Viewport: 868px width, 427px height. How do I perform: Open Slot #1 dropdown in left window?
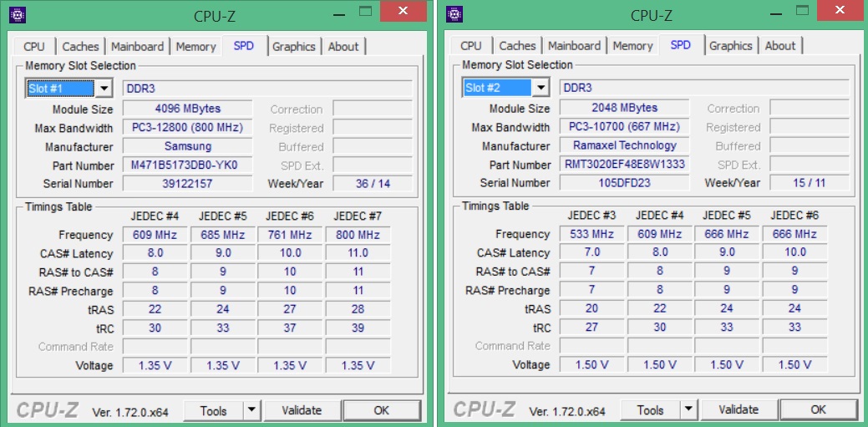coord(104,89)
